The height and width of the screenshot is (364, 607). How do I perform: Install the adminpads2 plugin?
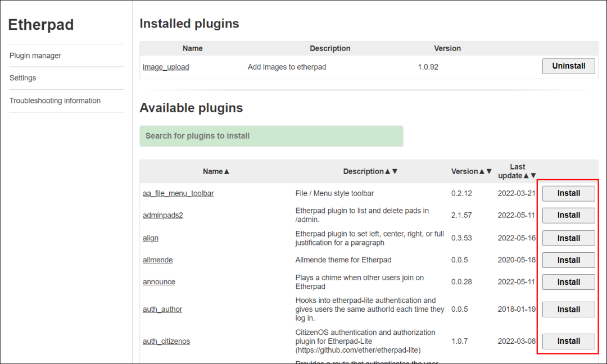[568, 215]
